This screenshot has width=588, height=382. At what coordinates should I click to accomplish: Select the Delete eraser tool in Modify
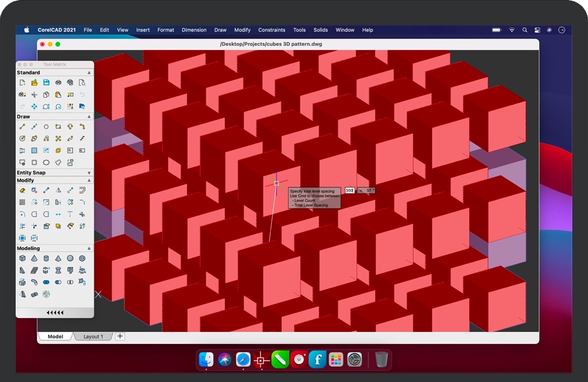click(x=22, y=190)
